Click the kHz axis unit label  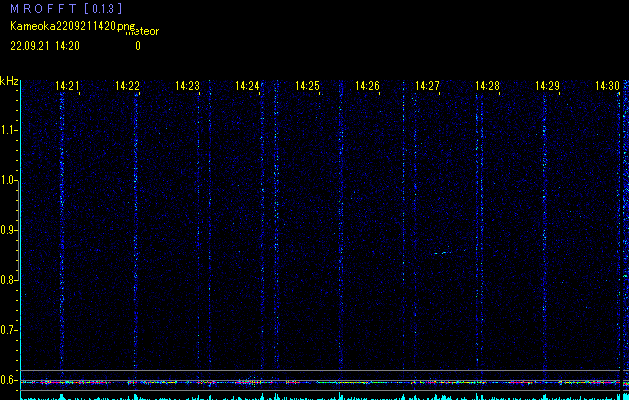click(9, 81)
